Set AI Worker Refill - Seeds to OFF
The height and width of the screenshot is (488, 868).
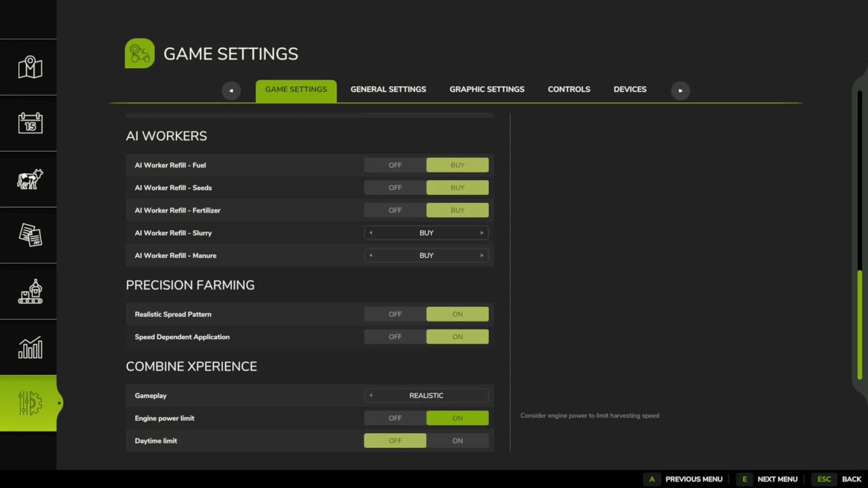395,188
